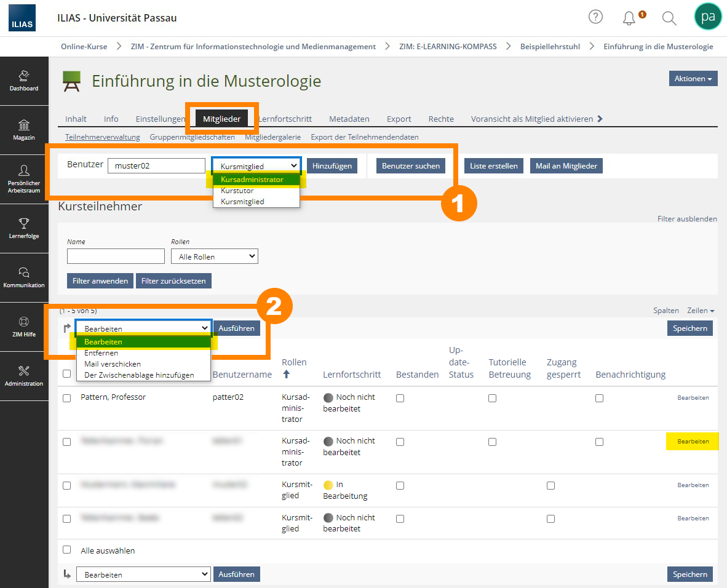Open Export der Teilnehmendendaten subtab
The width and height of the screenshot is (727, 588).
click(x=365, y=137)
